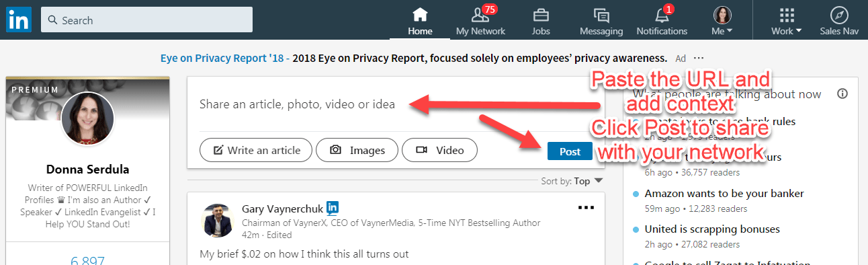Open United is scrapping bonuses story
The height and width of the screenshot is (265, 868).
[x=712, y=229]
